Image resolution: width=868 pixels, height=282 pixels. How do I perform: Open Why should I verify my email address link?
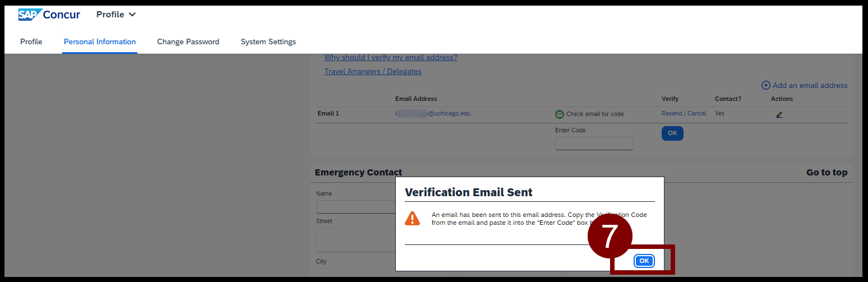(391, 57)
